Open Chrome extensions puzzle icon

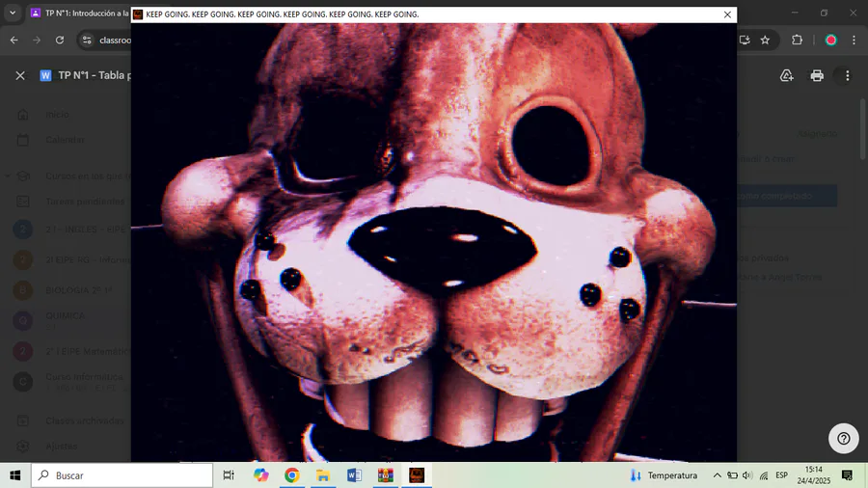click(x=797, y=40)
